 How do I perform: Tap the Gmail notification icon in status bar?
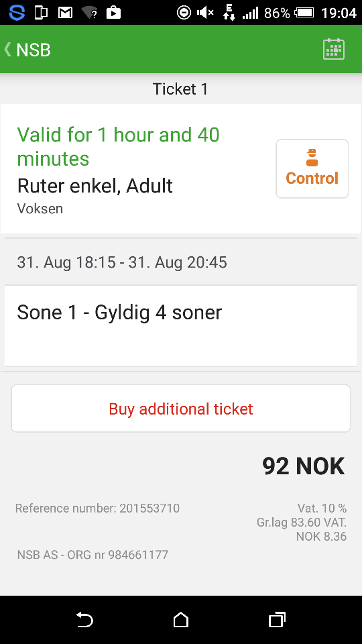pos(65,13)
